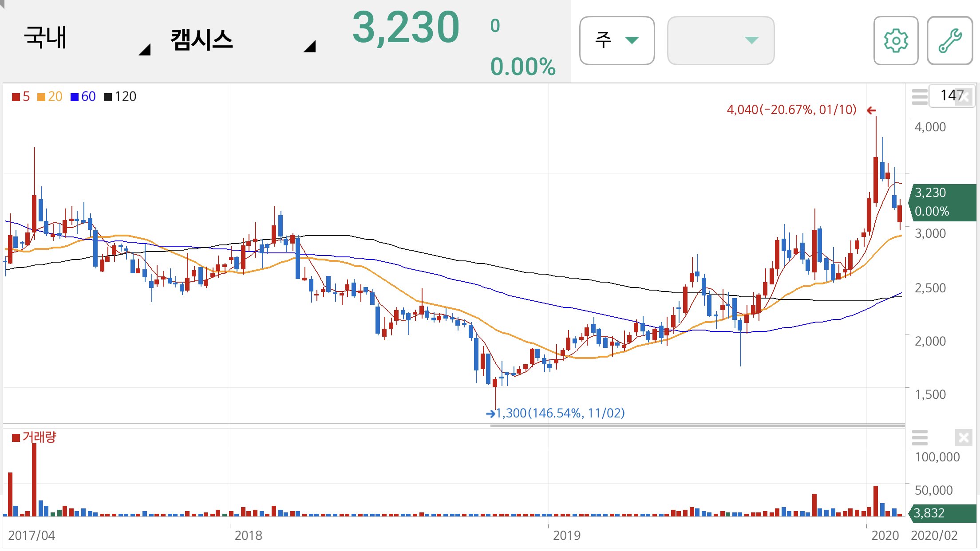Click the 3,000 price axis label

tap(930, 233)
